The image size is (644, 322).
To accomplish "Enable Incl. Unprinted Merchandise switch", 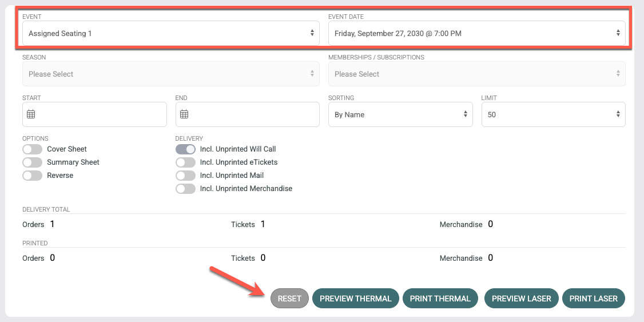I will [x=186, y=189].
